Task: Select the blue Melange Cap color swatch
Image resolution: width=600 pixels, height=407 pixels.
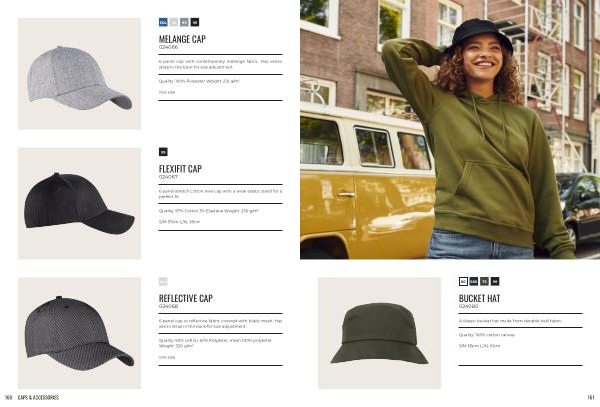Action: coord(163,22)
